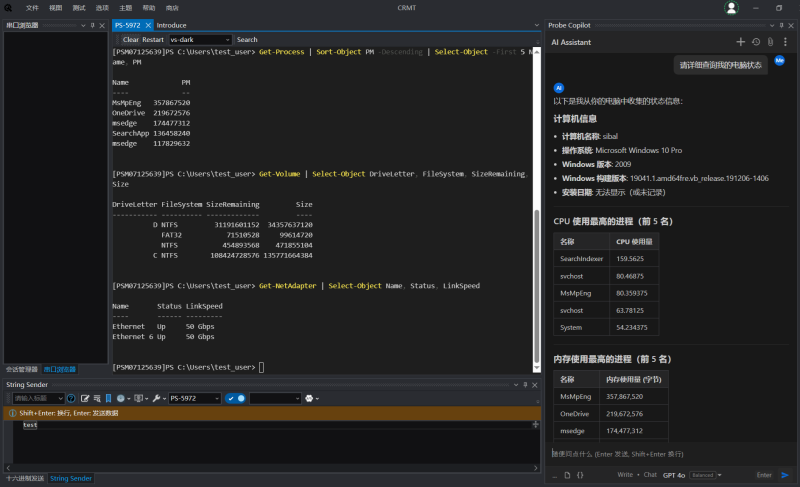Click the terminal scrollbar down arrow
The width and height of the screenshot is (800, 487).
536,368
